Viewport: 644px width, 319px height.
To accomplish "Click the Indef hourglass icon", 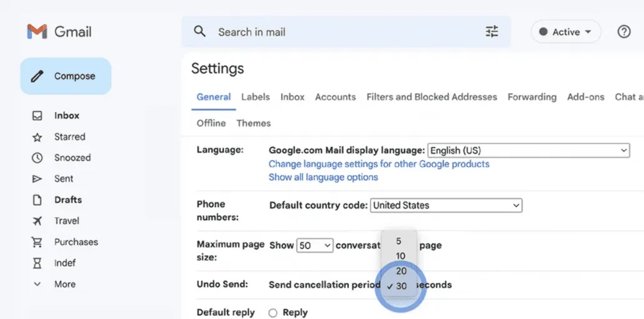I will (x=37, y=263).
